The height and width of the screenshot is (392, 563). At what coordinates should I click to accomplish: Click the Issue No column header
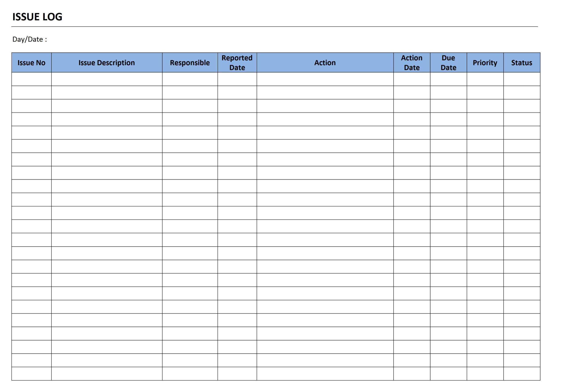tap(30, 63)
